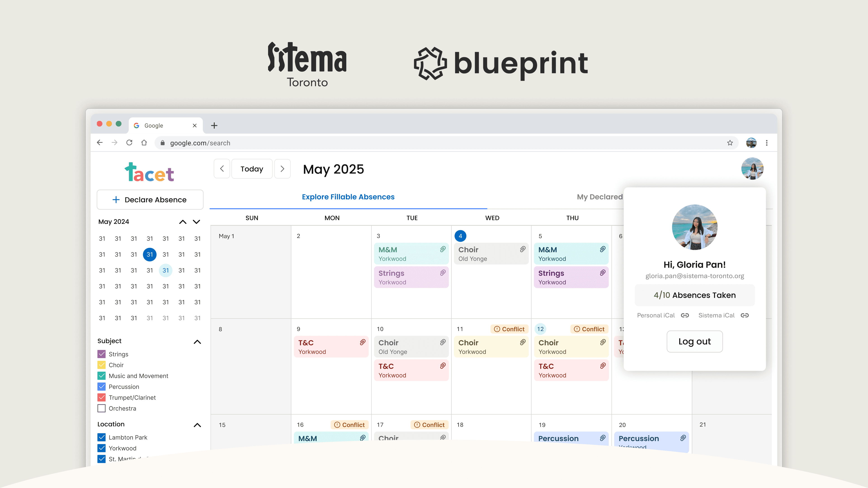
Task: Click the Sistema iCal link icon
Action: coord(745,315)
